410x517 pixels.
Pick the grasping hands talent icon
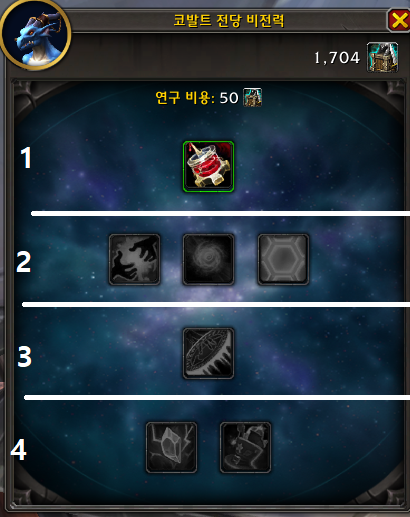pyautogui.click(x=134, y=259)
